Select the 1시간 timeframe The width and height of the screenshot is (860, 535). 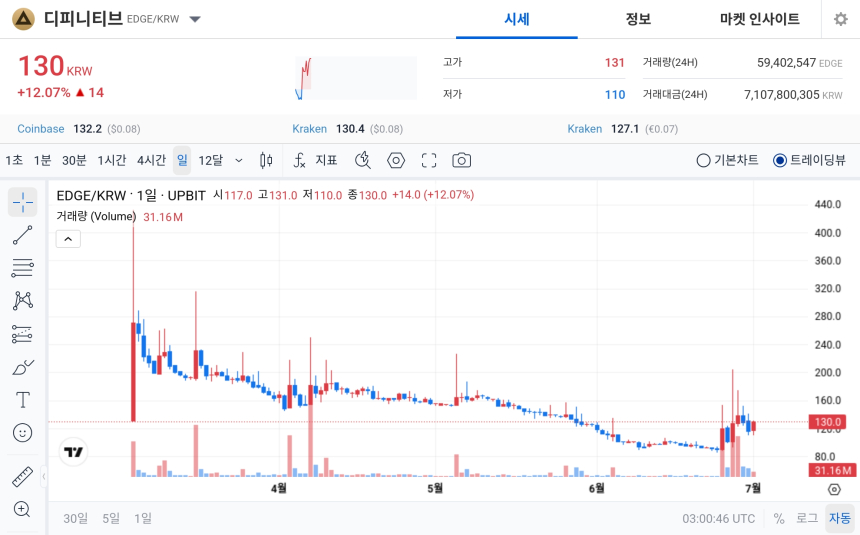click(x=112, y=160)
